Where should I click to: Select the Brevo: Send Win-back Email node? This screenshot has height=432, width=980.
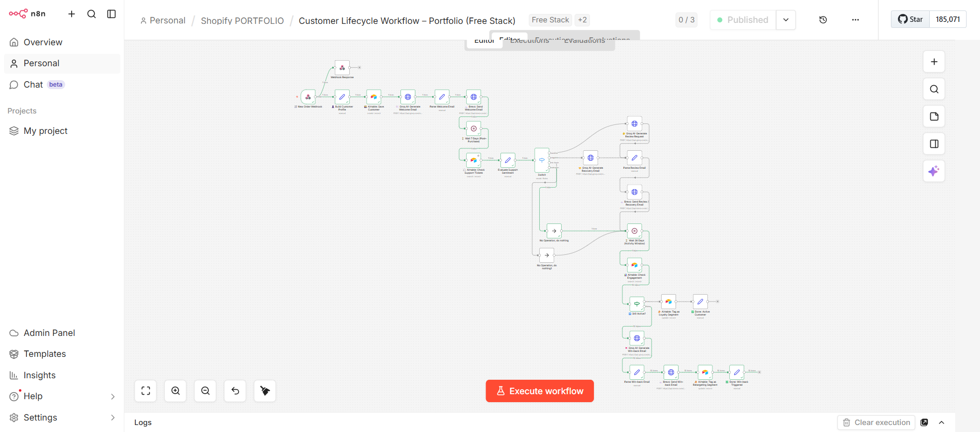tap(671, 372)
